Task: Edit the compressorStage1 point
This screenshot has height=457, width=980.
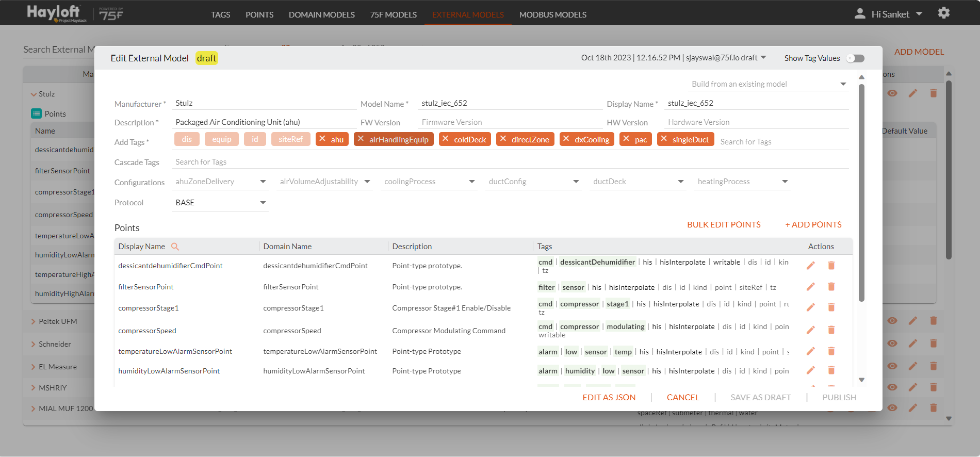Action: pyautogui.click(x=811, y=307)
